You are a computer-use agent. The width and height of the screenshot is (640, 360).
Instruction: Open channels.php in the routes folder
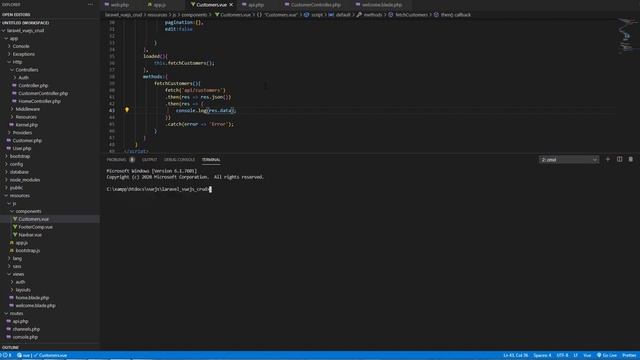click(26, 329)
